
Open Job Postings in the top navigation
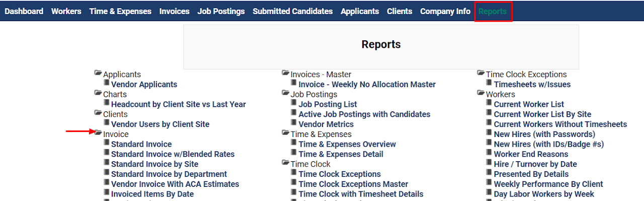coord(221,11)
